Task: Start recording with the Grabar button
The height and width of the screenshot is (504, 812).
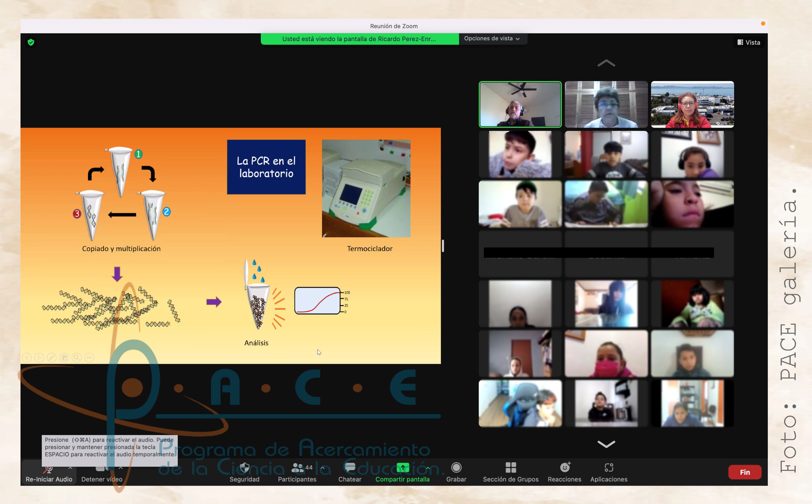Action: point(456,472)
